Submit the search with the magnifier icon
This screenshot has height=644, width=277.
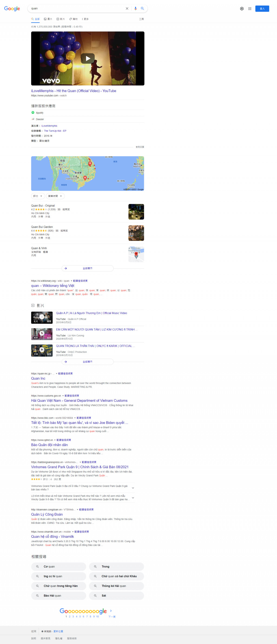(x=142, y=9)
